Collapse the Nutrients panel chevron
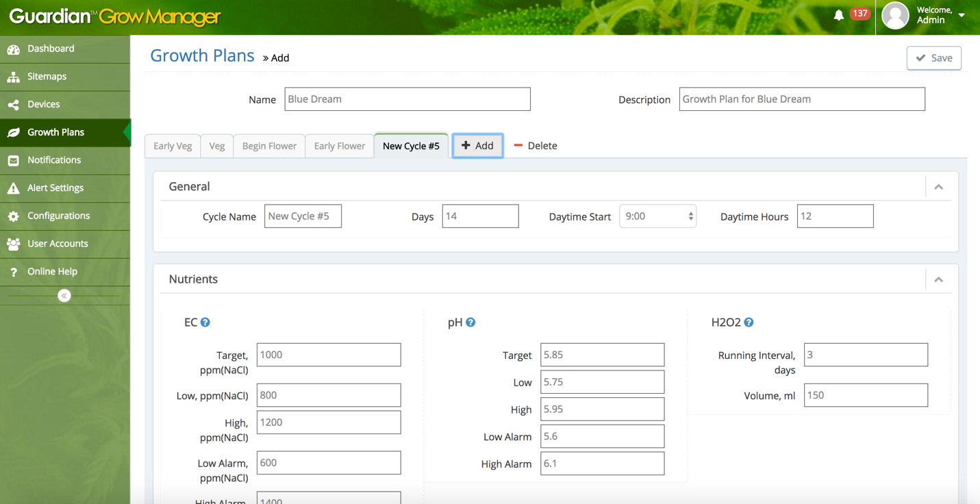Screen dimensions: 980x504 (x=939, y=279)
